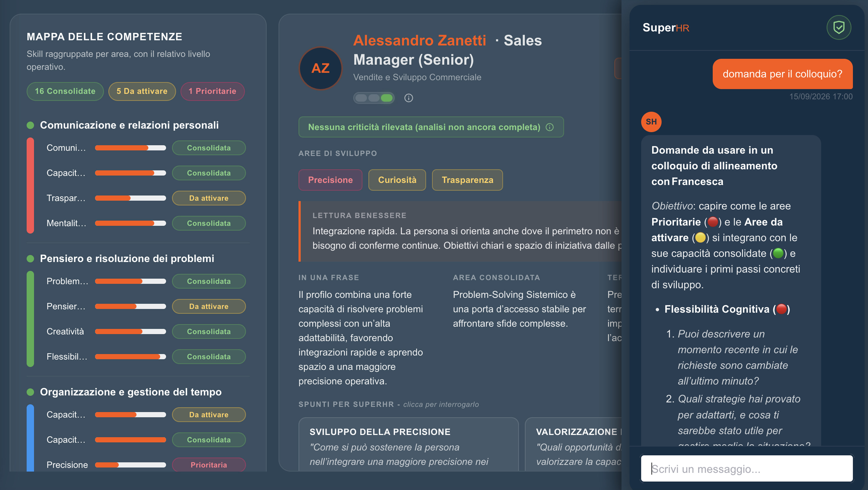
Task: Collapse the Pensiero e risoluzione dei problemi group
Action: click(127, 259)
